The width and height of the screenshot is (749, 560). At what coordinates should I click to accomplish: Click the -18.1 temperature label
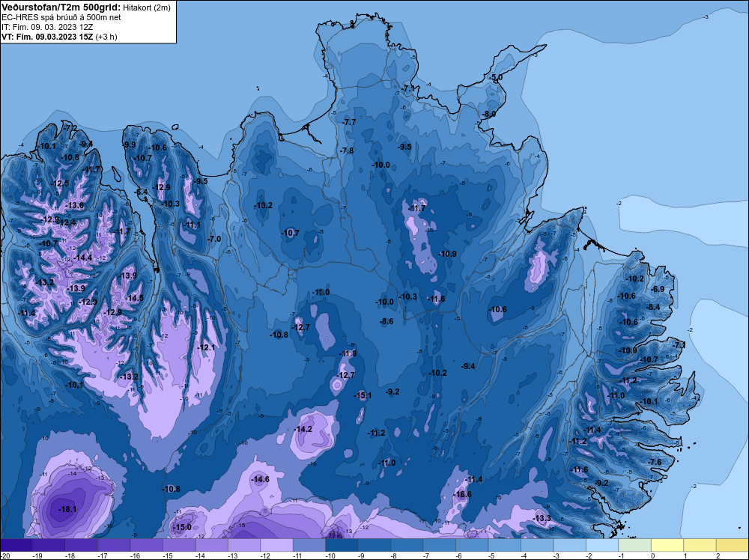[x=67, y=509]
